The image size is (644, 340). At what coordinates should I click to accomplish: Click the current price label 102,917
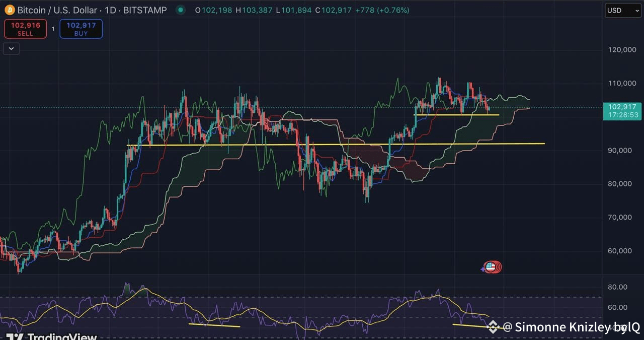point(622,107)
